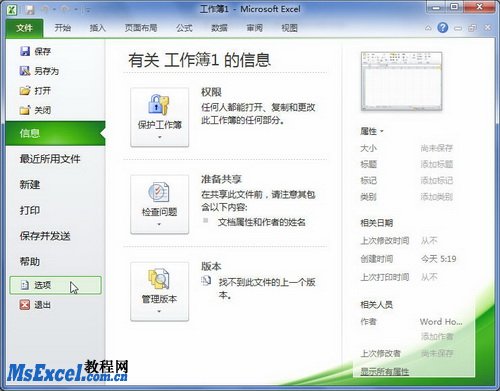Image resolution: width=500 pixels, height=391 pixels.
Task: Click the Save As (另存为) icon
Action: tap(25, 70)
